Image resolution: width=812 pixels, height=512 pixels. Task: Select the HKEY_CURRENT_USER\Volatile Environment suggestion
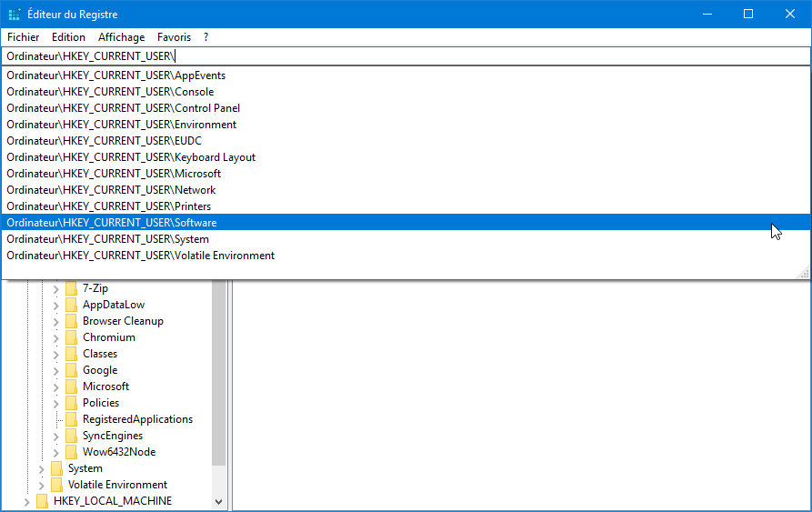[406, 256]
